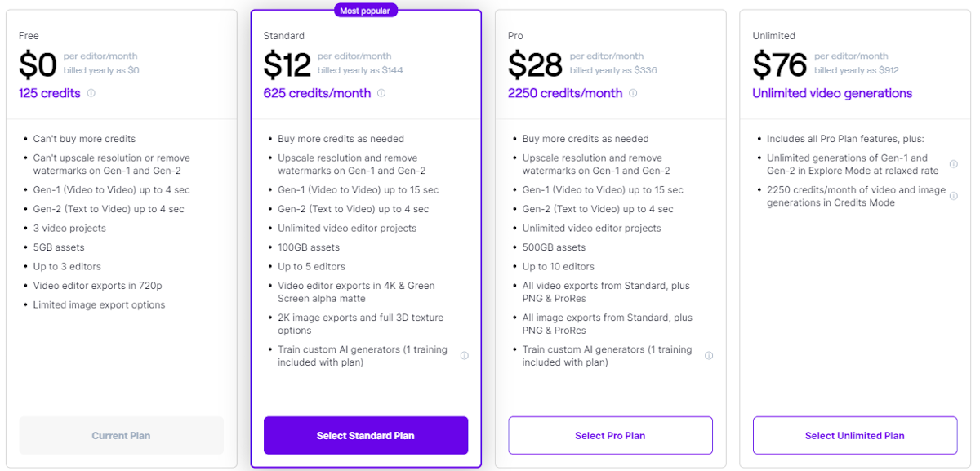The height and width of the screenshot is (471, 980).
Task: Show info for Pro's custom AI generators training
Action: pyautogui.click(x=709, y=356)
